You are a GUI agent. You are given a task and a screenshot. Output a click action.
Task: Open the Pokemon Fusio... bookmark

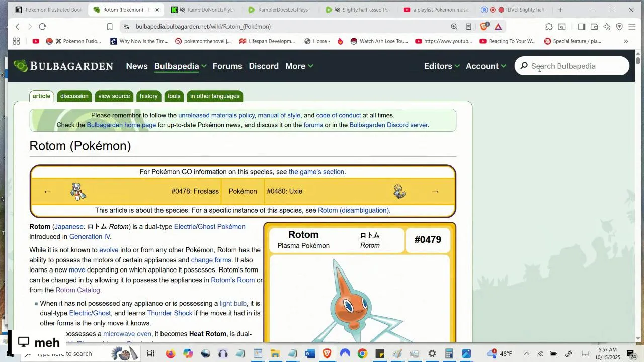[x=77, y=41]
